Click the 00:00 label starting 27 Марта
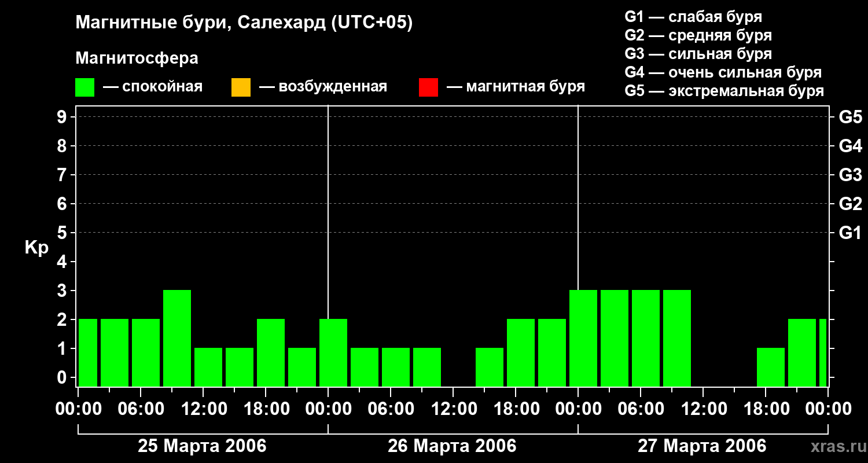Viewport: 868px width, 463px height. coord(578,409)
